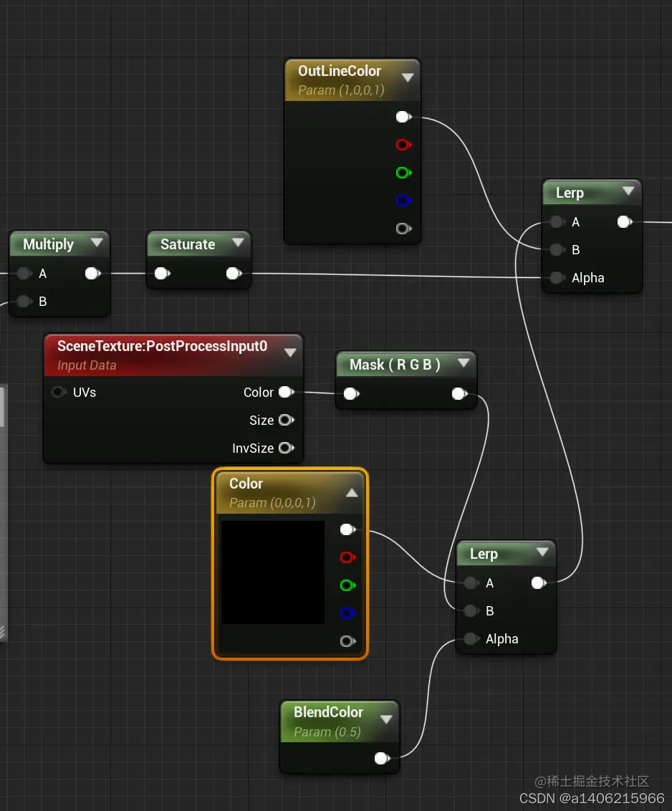Click the lower Lerp B input pin
Image resolution: width=672 pixels, height=811 pixels.
[471, 611]
